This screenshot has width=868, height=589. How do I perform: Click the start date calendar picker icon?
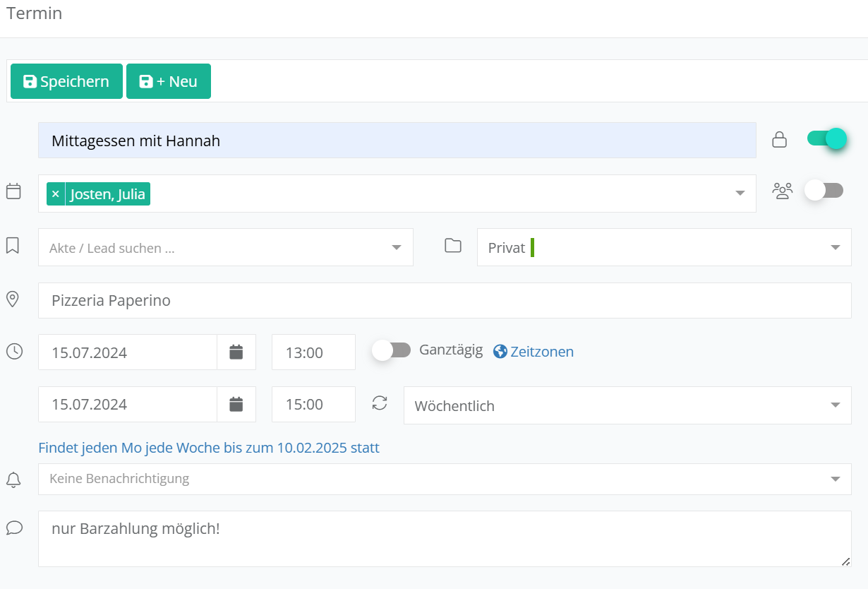[x=236, y=352]
